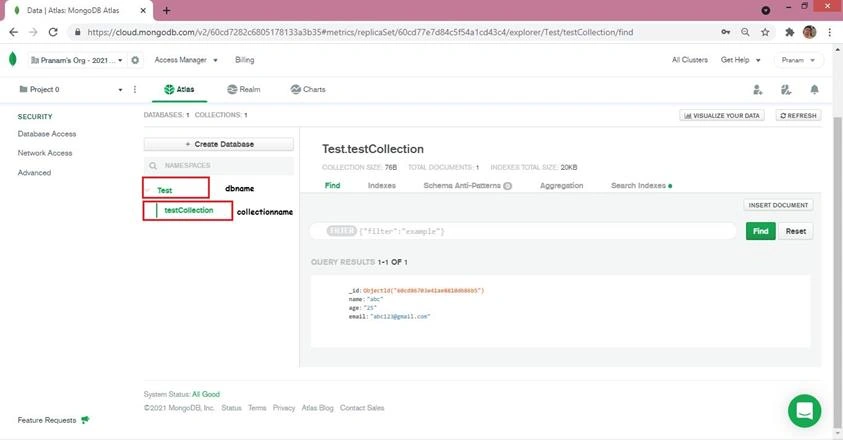Click the Atlas Blog footer link
The height and width of the screenshot is (440, 843).
click(x=317, y=408)
